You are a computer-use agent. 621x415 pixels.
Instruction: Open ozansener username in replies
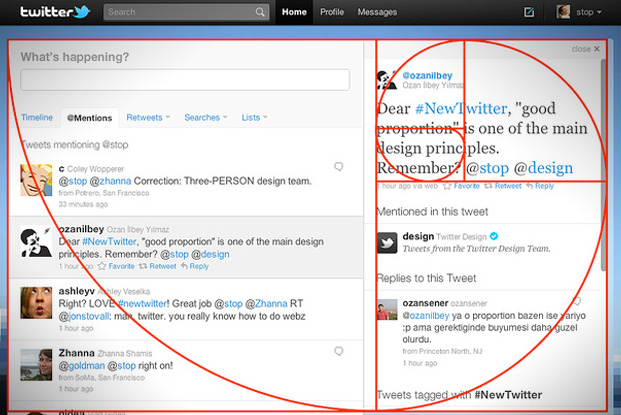(x=425, y=303)
